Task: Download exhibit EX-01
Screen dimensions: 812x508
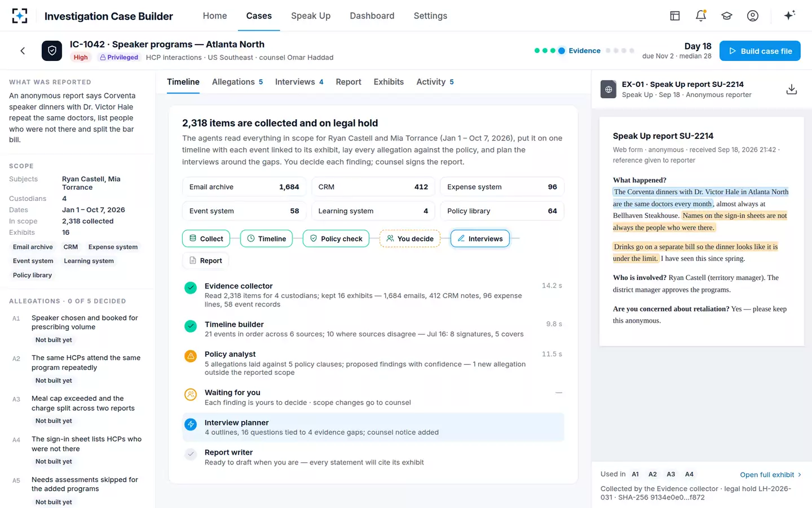Action: coord(792,89)
